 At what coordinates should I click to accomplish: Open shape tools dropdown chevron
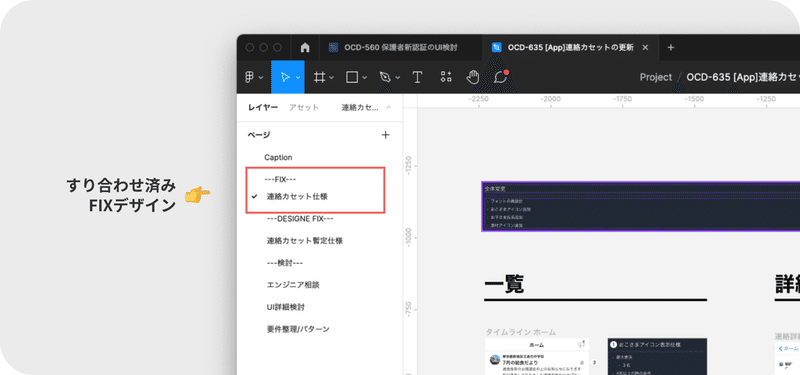point(365,78)
